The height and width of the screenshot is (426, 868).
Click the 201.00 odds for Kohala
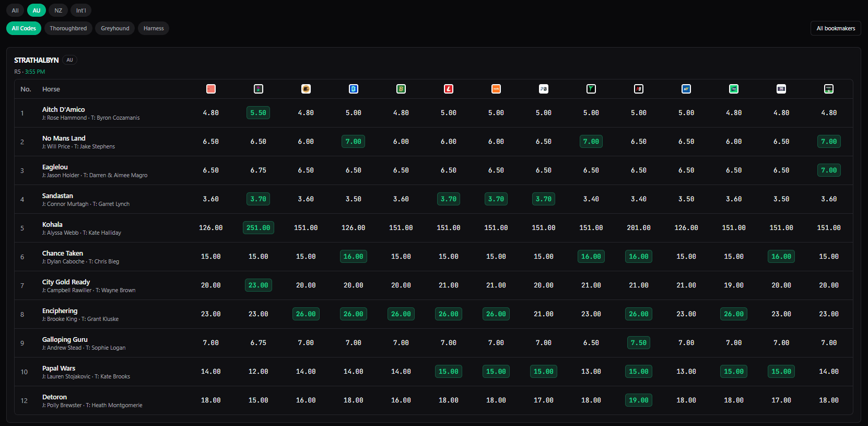[x=639, y=228]
